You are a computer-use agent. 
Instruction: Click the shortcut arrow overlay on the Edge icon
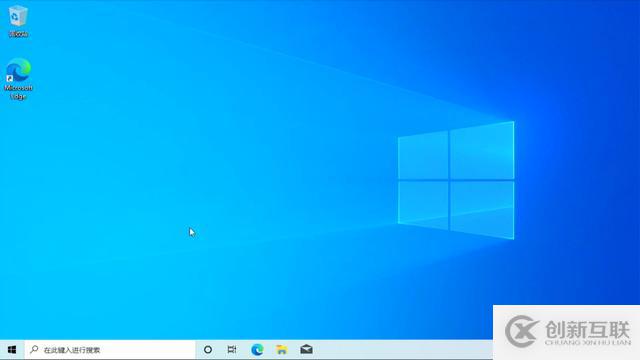(10, 78)
